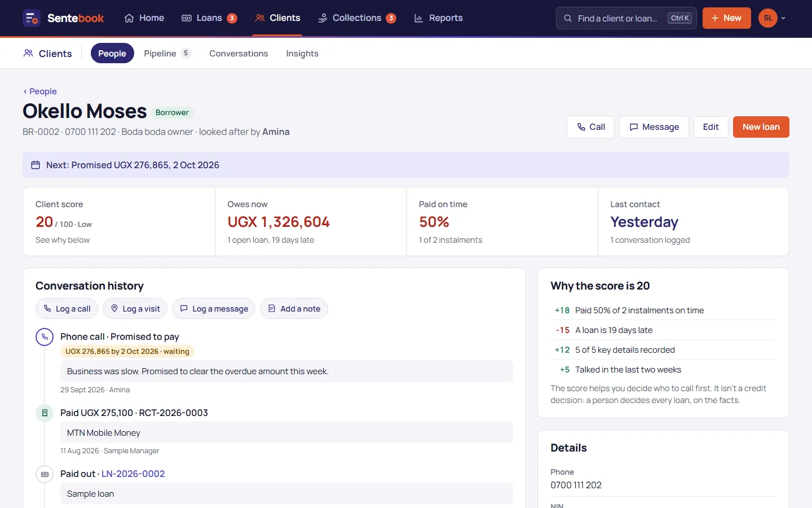
Task: Click the '+5 Talked in the last two weeks' row
Action: [x=663, y=370]
